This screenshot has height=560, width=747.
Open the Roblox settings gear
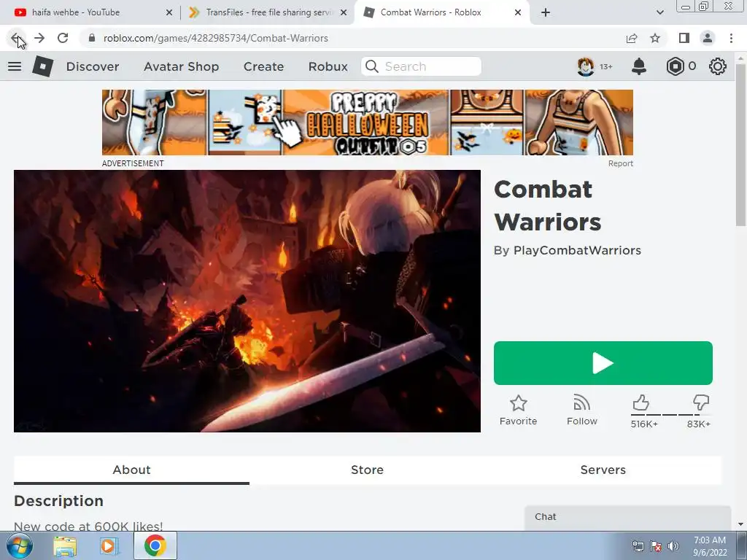pos(718,66)
